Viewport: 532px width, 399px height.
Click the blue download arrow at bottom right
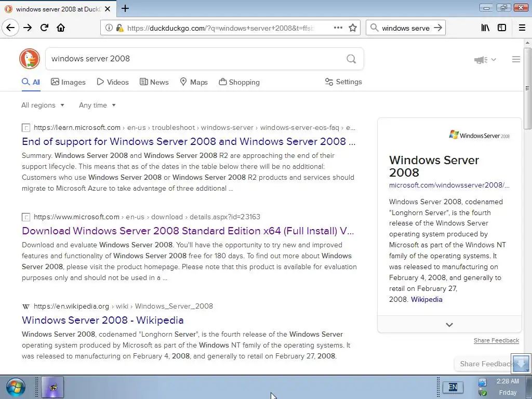tap(521, 364)
